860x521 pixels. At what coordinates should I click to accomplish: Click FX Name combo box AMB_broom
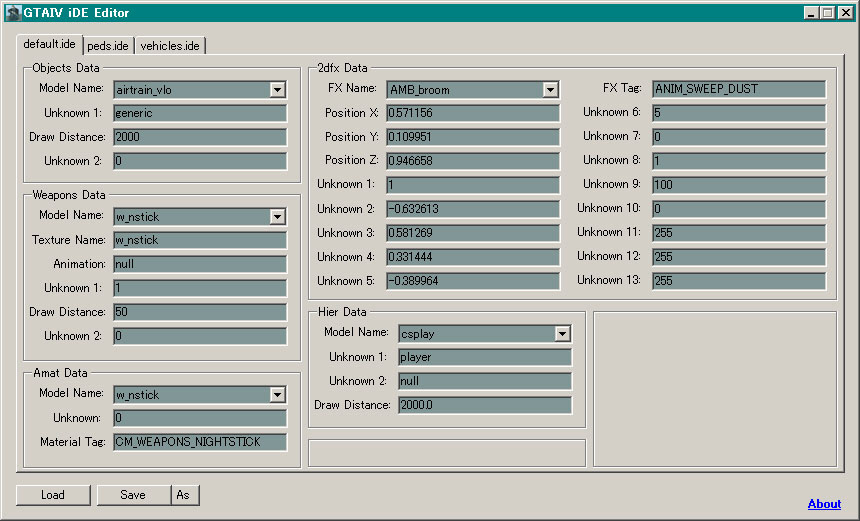tap(473, 90)
